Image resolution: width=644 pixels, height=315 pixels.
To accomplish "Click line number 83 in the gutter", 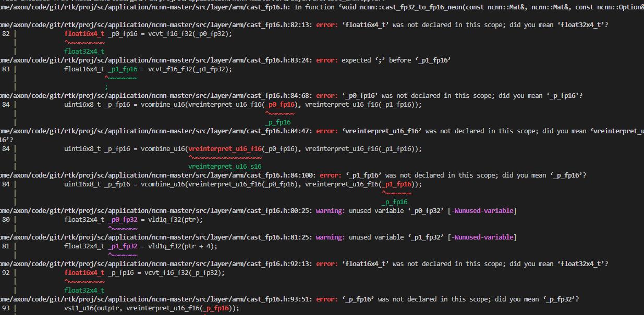I will click(6, 69).
